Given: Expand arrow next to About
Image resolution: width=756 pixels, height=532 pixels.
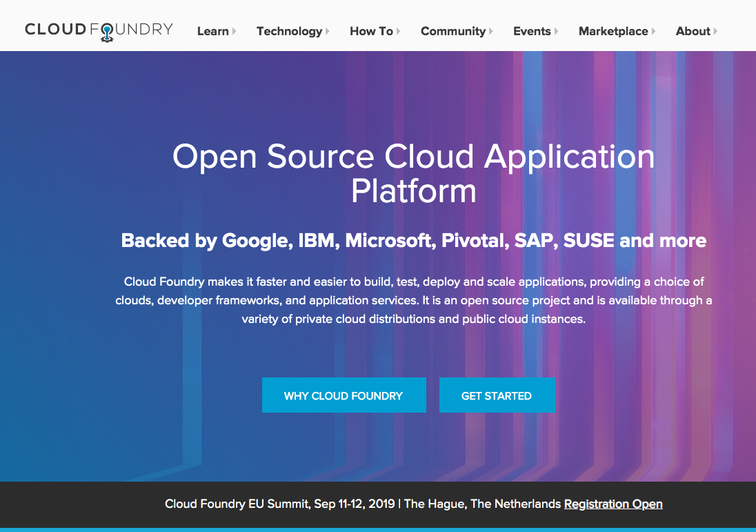Looking at the screenshot, I should pyautogui.click(x=715, y=31).
